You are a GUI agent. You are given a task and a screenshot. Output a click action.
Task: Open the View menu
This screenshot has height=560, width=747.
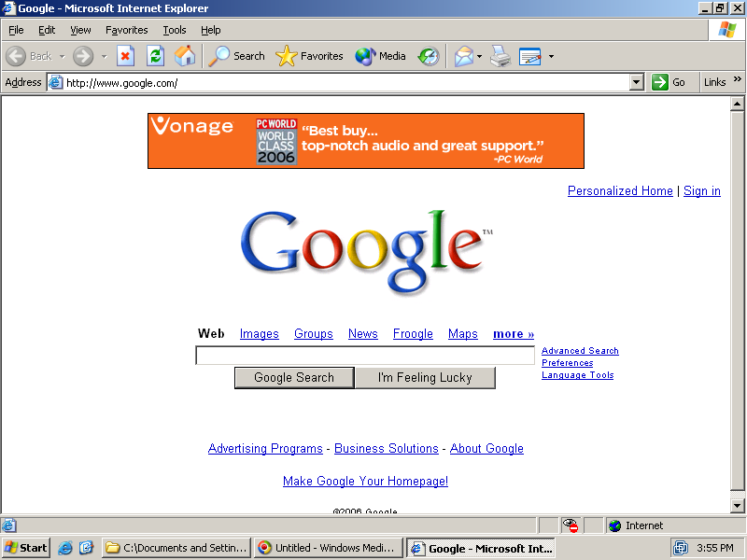[x=80, y=30]
